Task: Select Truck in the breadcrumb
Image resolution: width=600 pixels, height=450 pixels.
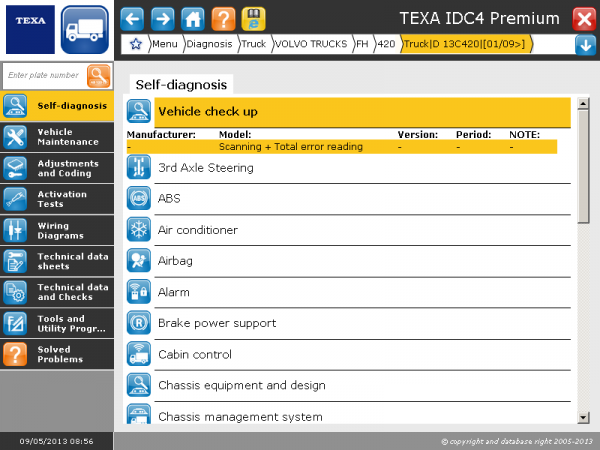Action: [254, 44]
